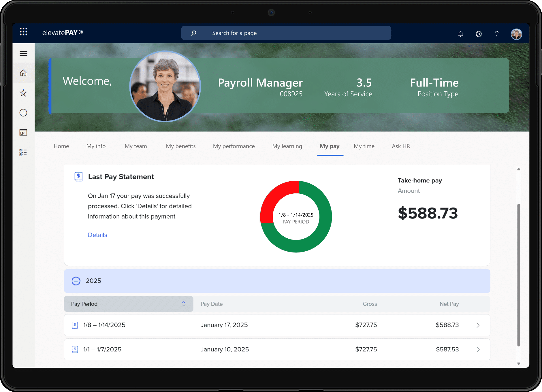542x392 pixels.
Task: Collapse the 2025 pay year section
Action: [76, 281]
